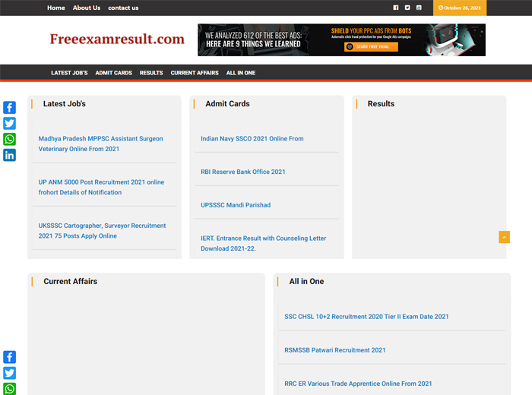Open the YouTube icon in top bar
The width and height of the screenshot is (532, 395).
point(419,8)
